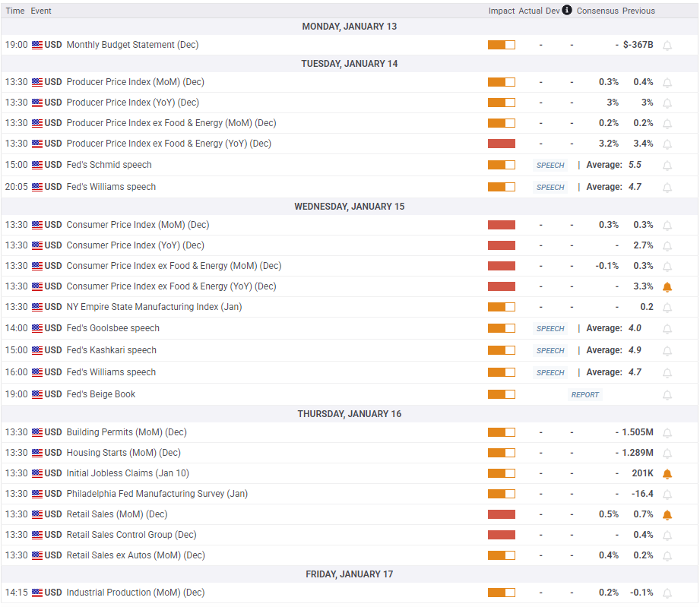This screenshot has width=700, height=607.
Task: Toggle alert bell for Monthly Budget Statement
Action: pyautogui.click(x=667, y=46)
